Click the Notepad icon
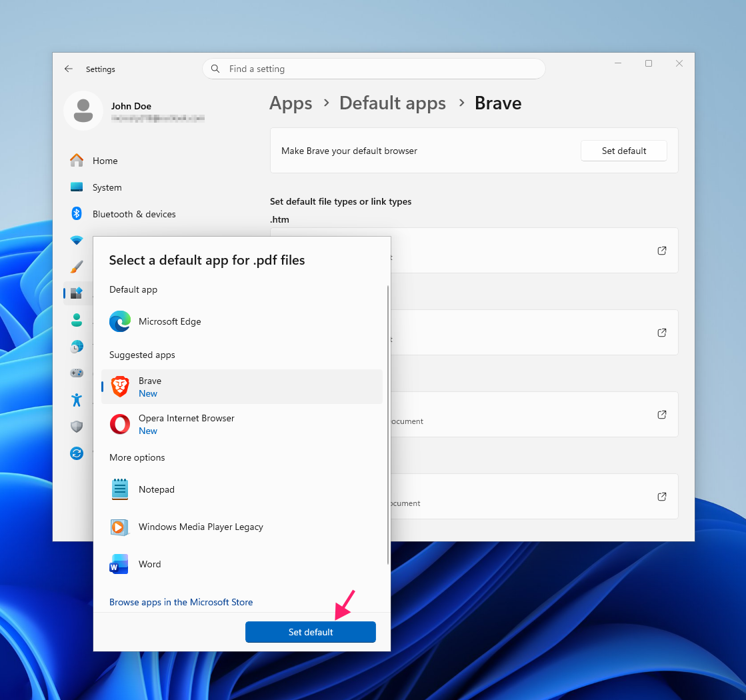Viewport: 746px width, 700px height. pyautogui.click(x=120, y=489)
